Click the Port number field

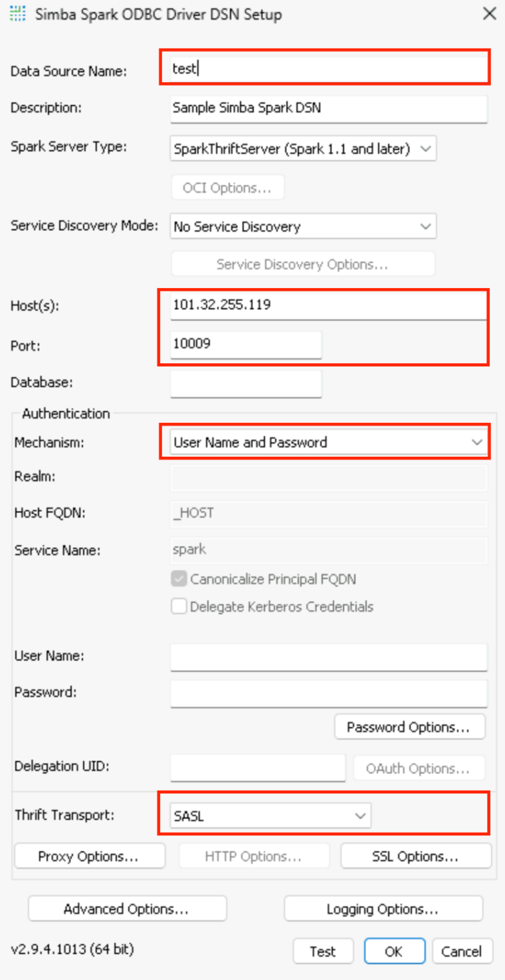coord(246,344)
